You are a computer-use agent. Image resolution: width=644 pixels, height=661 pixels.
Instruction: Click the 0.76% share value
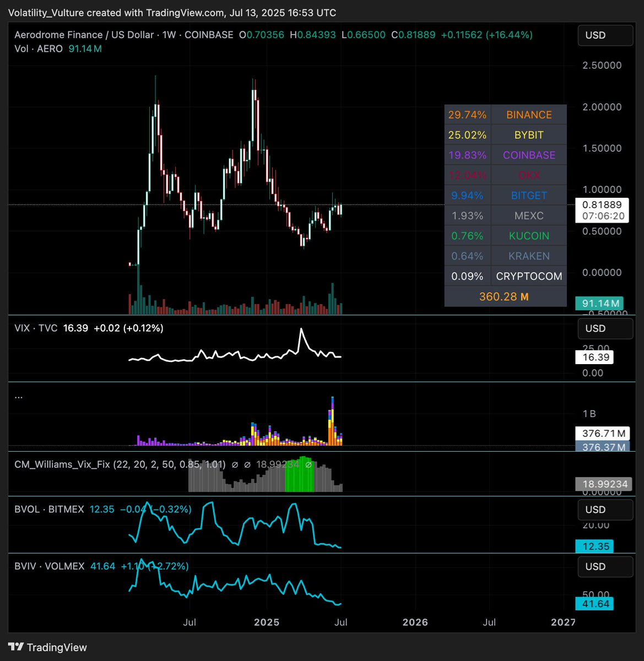tap(467, 236)
